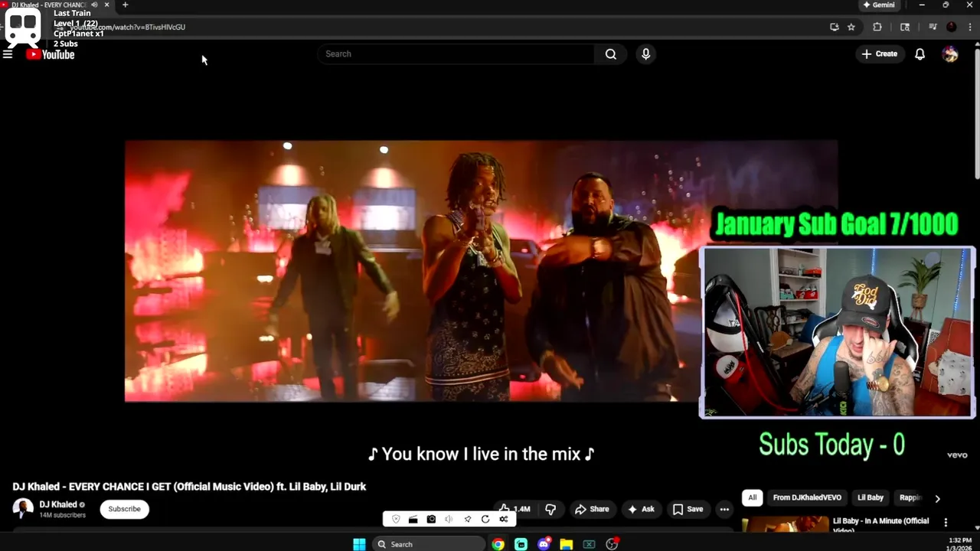
Task: Dislike the DJ Khaled video
Action: [x=550, y=509]
